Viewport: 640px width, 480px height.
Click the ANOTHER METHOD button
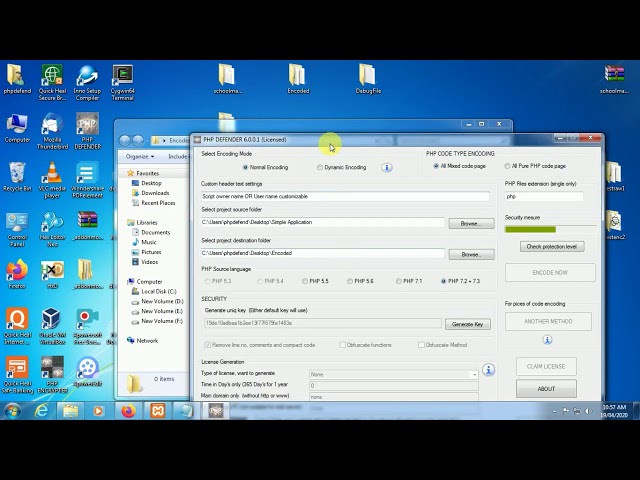(548, 322)
